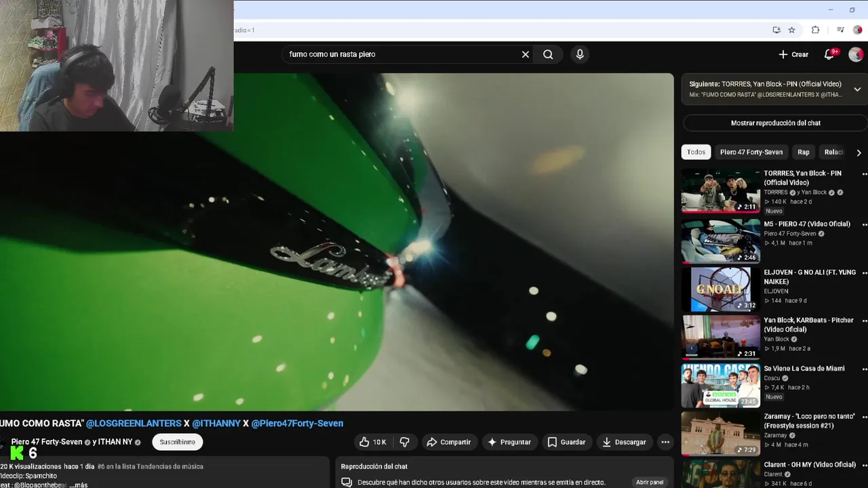868x488 pixels.
Task: Open options menu for Yan Block Pitcher video
Action: pyautogui.click(x=864, y=321)
